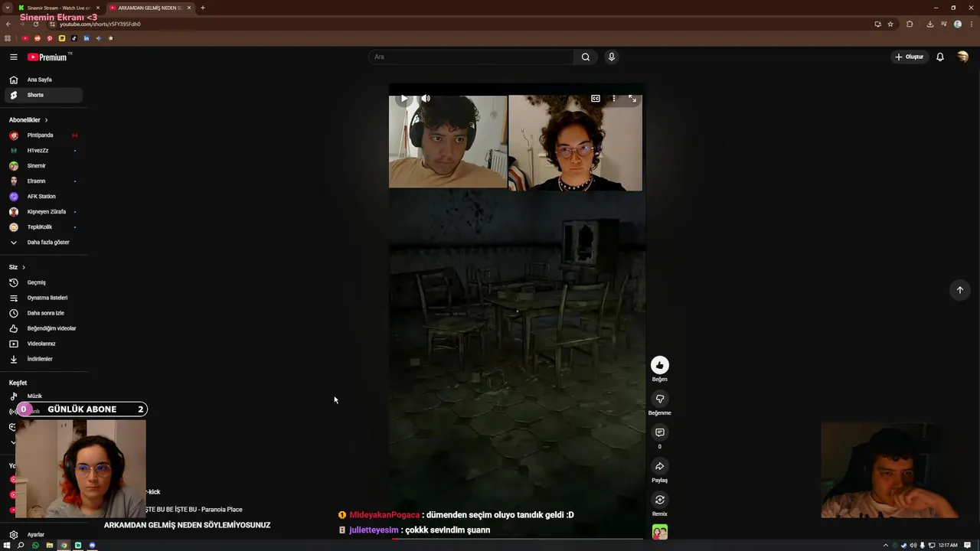
Task: Open the YouTube notifications bell
Action: (940, 57)
